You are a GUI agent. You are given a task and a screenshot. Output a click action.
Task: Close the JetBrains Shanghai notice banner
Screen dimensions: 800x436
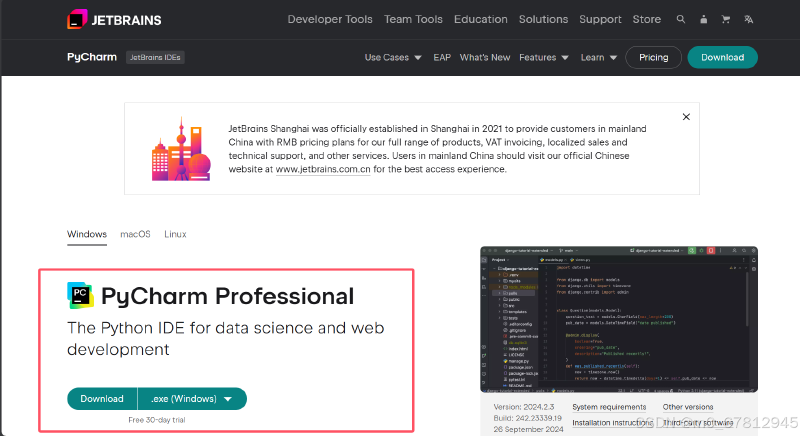(x=686, y=117)
